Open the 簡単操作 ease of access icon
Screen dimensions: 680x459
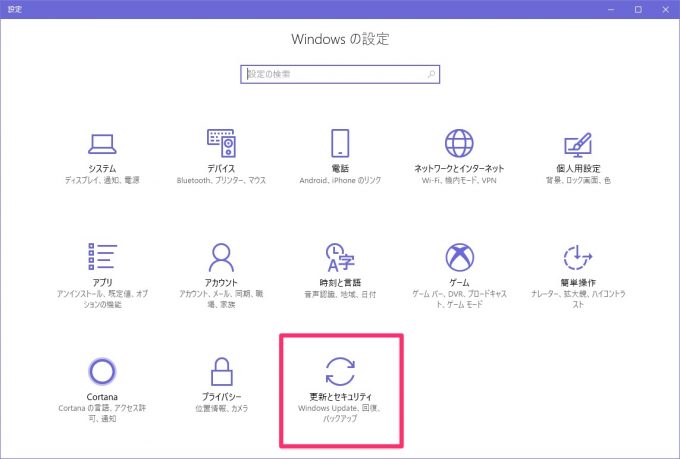coord(578,257)
